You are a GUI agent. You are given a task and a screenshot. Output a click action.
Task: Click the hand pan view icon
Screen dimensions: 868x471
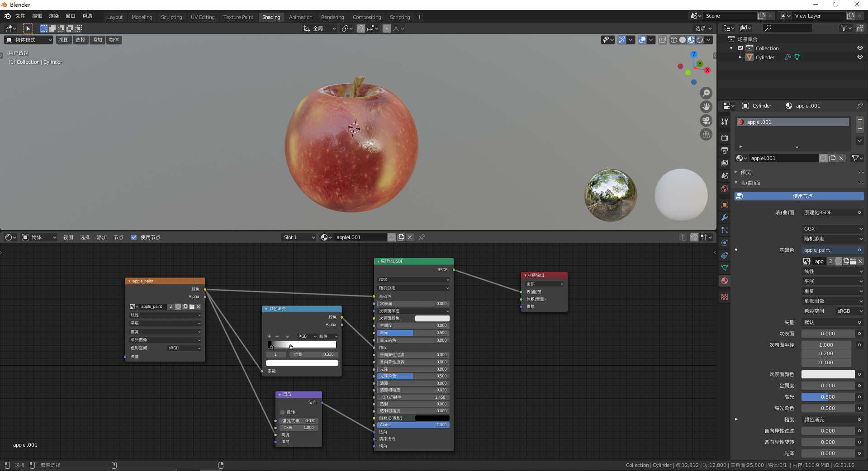pos(706,107)
